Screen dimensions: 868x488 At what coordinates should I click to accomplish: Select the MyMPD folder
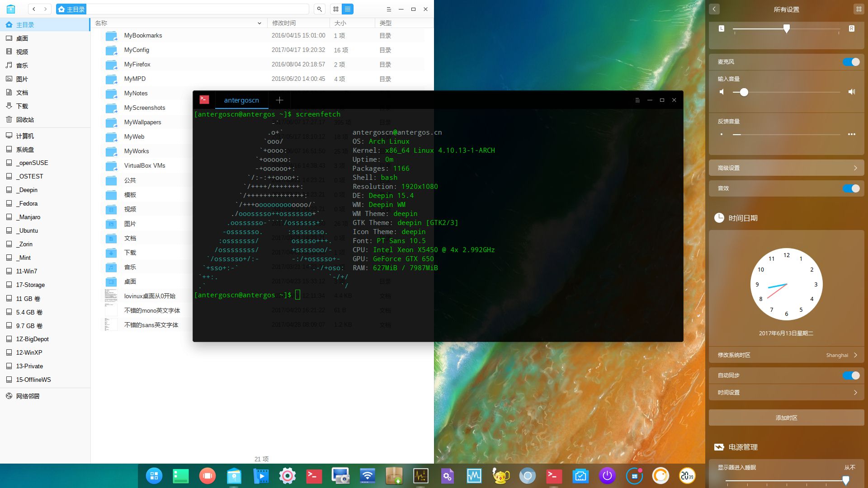262,79
